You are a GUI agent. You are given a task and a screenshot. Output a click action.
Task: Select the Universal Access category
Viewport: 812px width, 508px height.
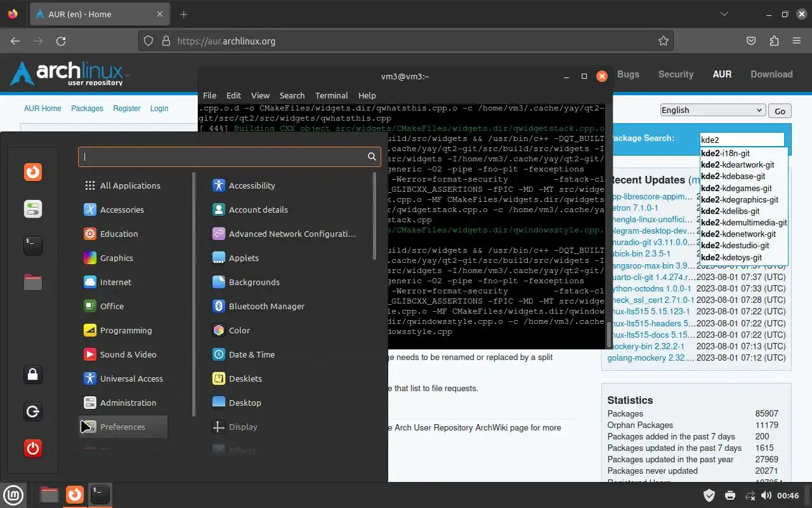coord(122,378)
